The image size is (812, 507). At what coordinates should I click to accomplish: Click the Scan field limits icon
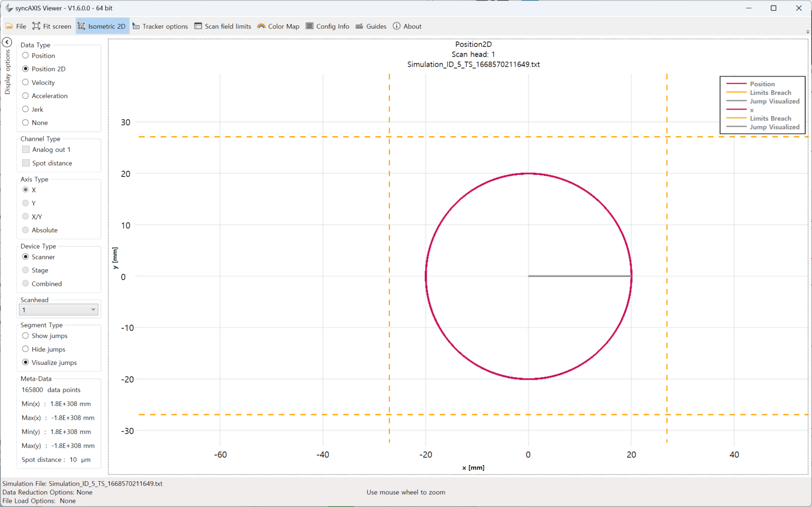point(198,26)
